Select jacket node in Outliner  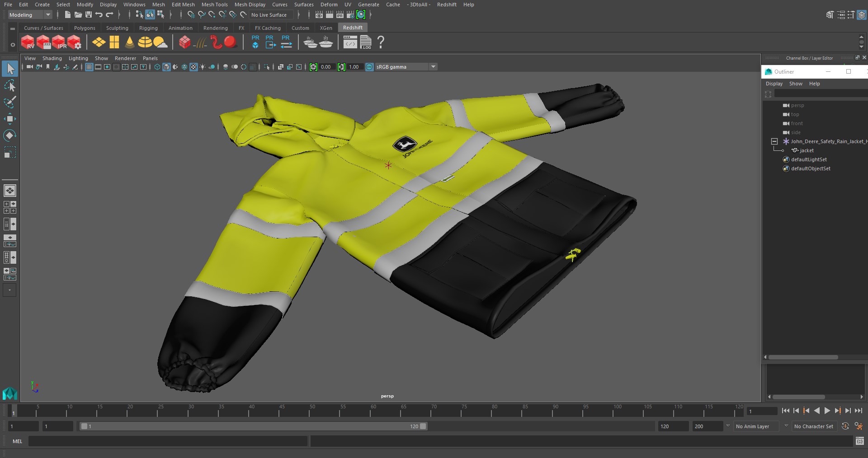(x=806, y=150)
